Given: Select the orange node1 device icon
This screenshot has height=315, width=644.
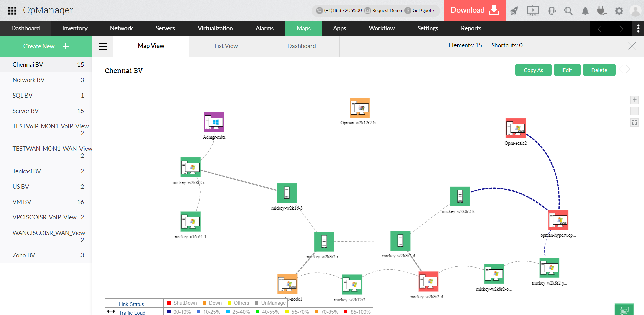Looking at the screenshot, I should pos(287,284).
